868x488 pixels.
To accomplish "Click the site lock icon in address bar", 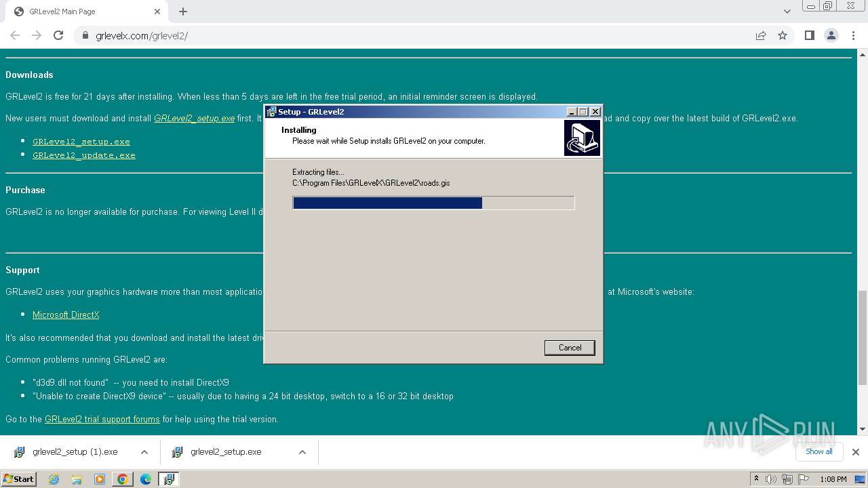I will click(85, 35).
